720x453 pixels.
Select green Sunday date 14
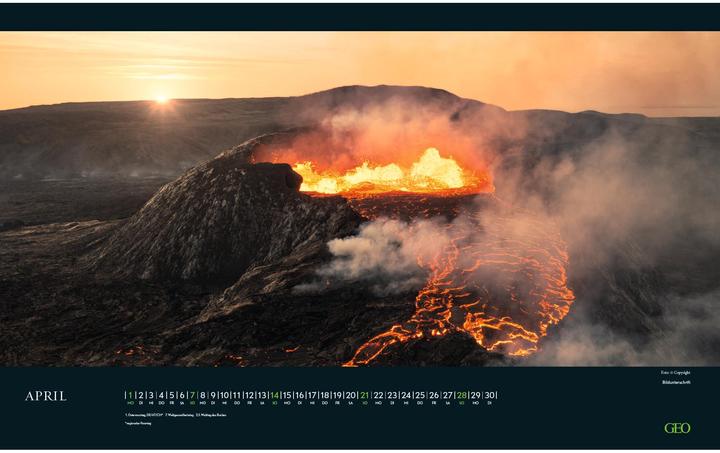[x=275, y=395]
